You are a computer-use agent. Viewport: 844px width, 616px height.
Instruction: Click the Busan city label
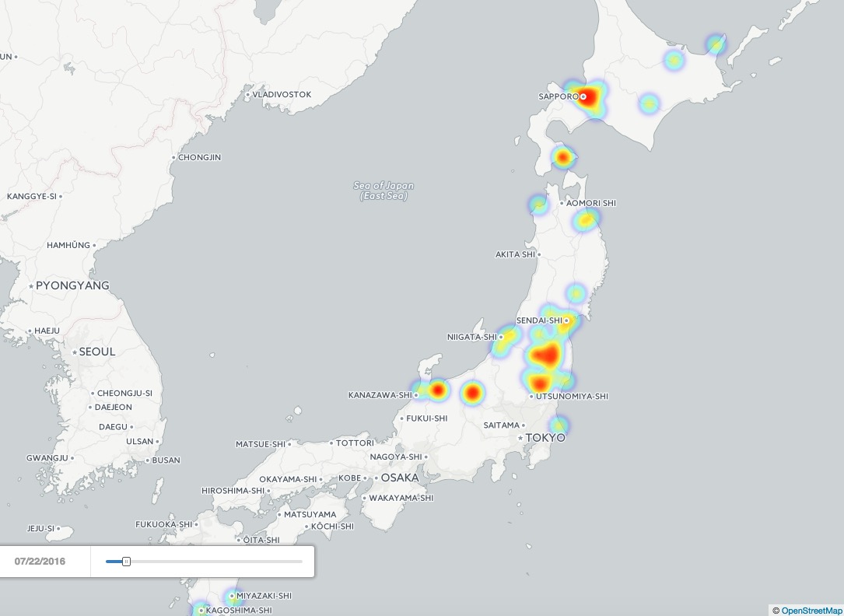[x=166, y=460]
